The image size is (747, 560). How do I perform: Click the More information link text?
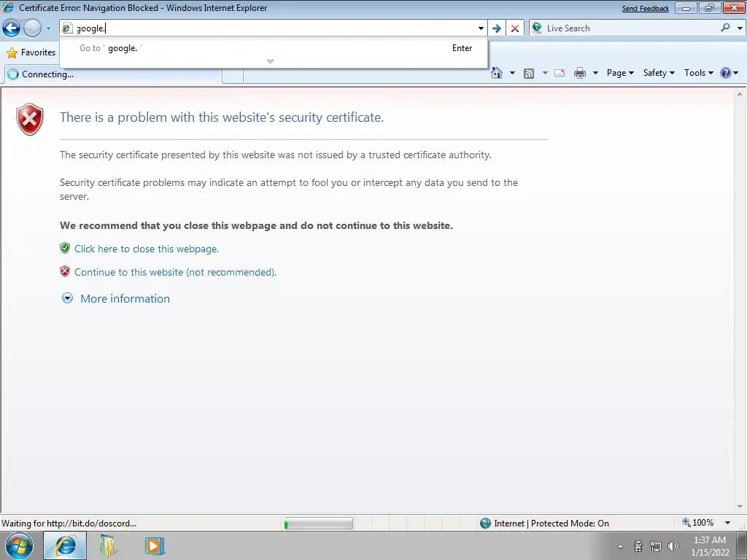coord(125,298)
